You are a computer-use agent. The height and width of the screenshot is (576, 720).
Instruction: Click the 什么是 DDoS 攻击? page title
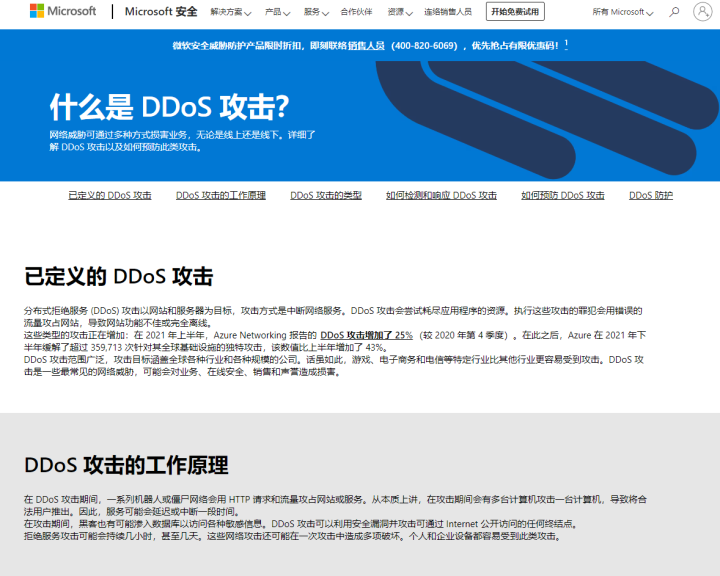coord(169,107)
